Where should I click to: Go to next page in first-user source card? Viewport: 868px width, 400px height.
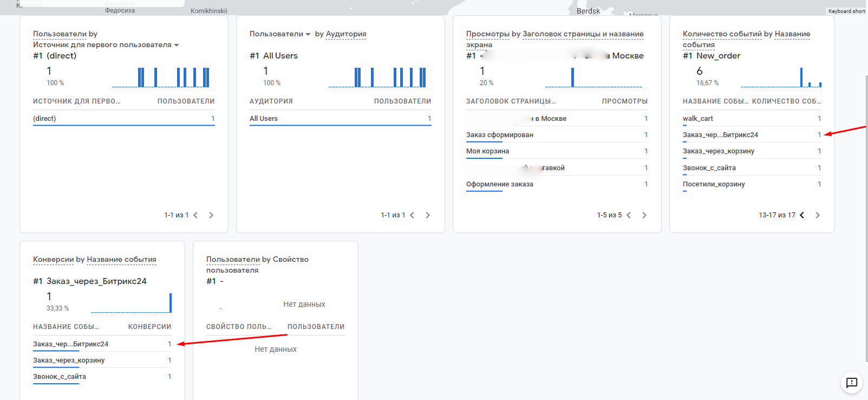click(211, 215)
